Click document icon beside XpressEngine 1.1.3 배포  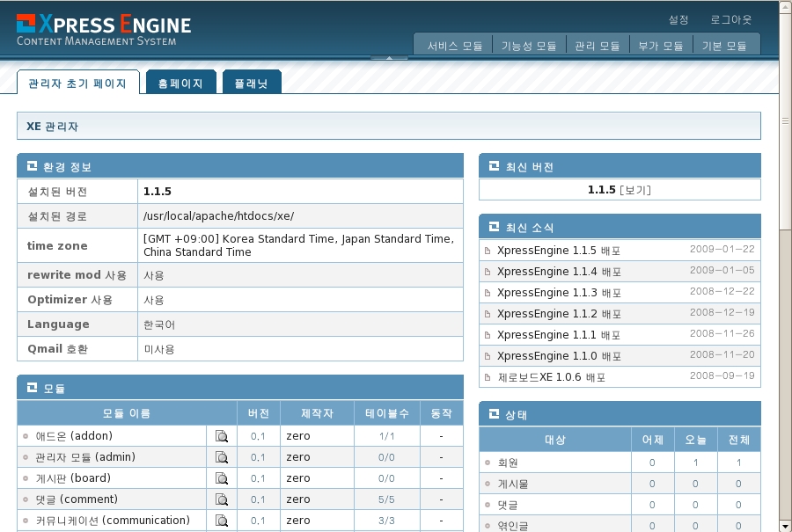coord(488,293)
